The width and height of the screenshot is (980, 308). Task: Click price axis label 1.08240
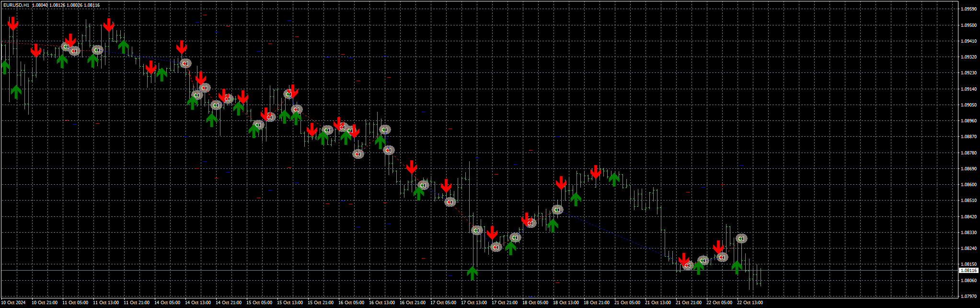[968, 249]
